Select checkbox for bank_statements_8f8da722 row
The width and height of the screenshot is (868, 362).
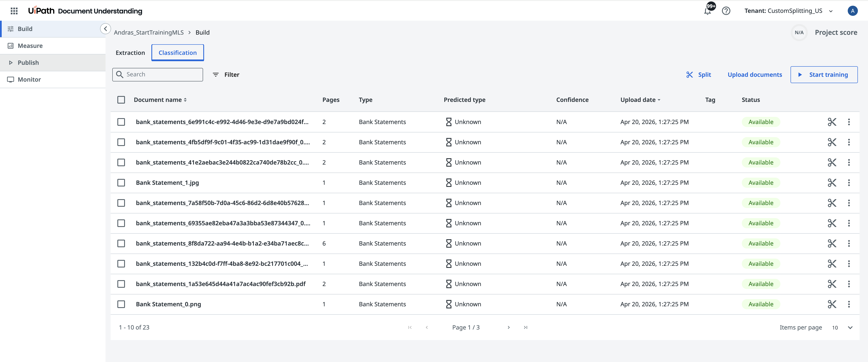pos(121,243)
